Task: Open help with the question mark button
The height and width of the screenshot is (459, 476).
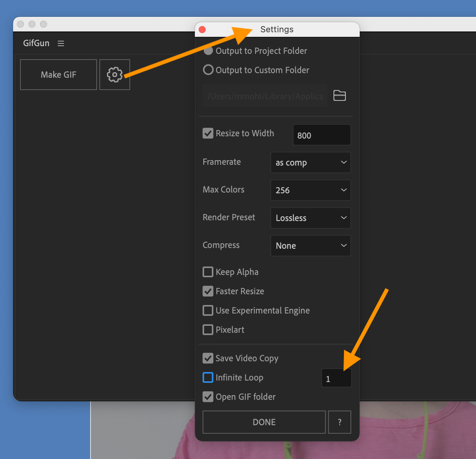Action: tap(339, 422)
